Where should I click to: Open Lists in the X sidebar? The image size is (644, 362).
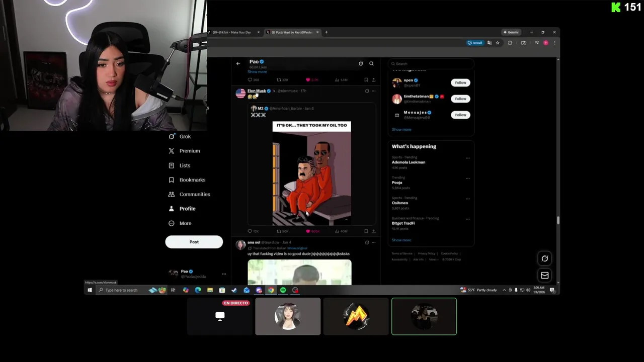[180, 165]
